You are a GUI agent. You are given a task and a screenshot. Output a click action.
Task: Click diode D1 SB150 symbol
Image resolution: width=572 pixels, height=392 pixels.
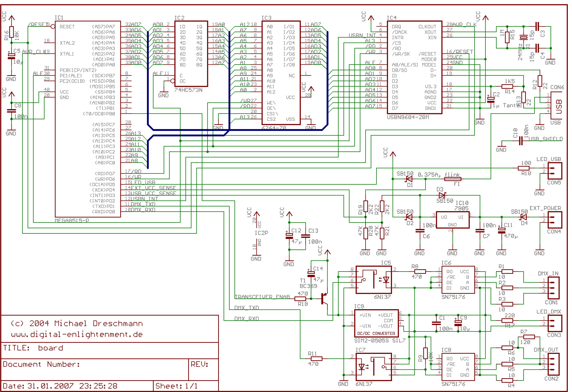(x=409, y=179)
